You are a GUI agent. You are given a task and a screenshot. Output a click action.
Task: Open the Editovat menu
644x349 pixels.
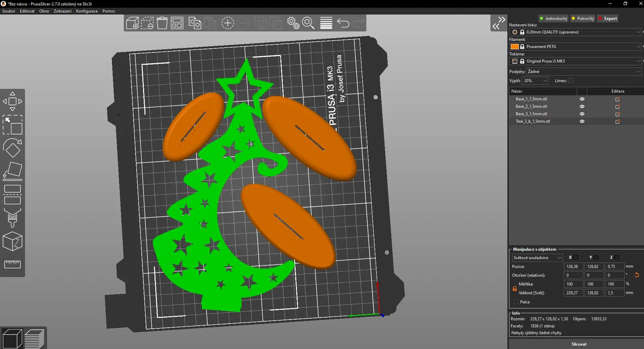(x=27, y=11)
